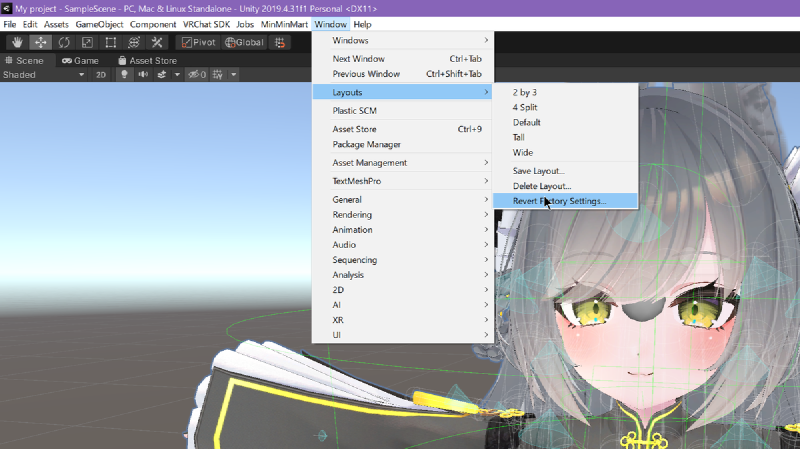Expand the General submenu

coord(403,199)
